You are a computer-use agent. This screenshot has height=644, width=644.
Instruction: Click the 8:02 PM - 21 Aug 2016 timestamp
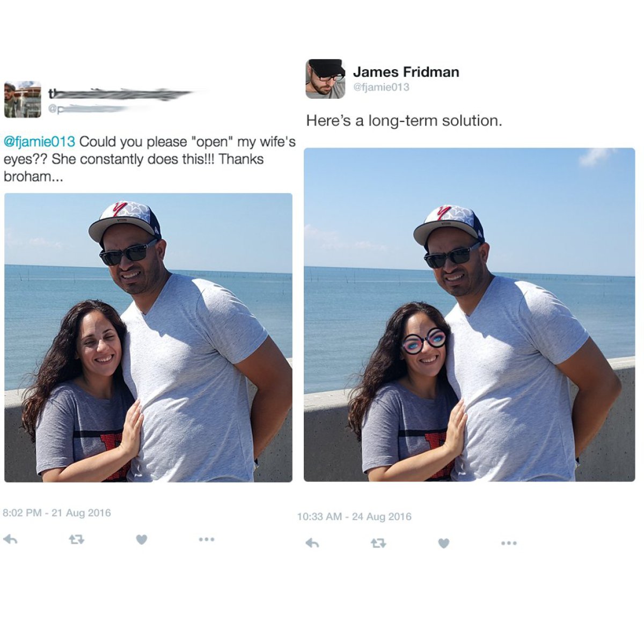(57, 513)
